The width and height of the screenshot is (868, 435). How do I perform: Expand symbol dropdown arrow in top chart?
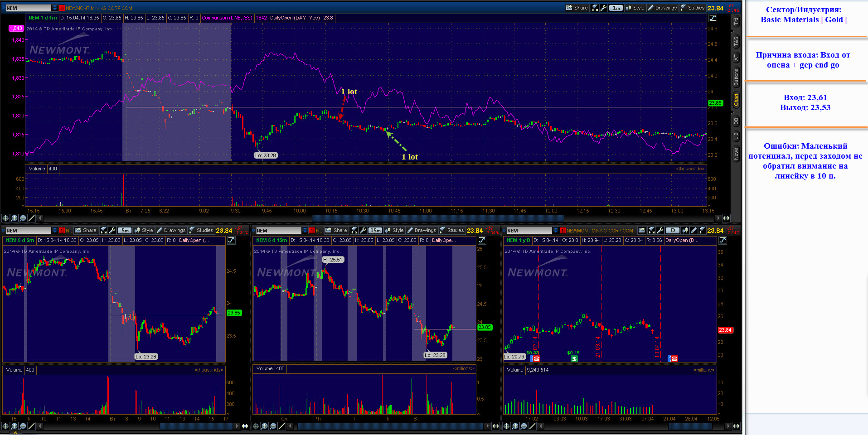(55, 8)
